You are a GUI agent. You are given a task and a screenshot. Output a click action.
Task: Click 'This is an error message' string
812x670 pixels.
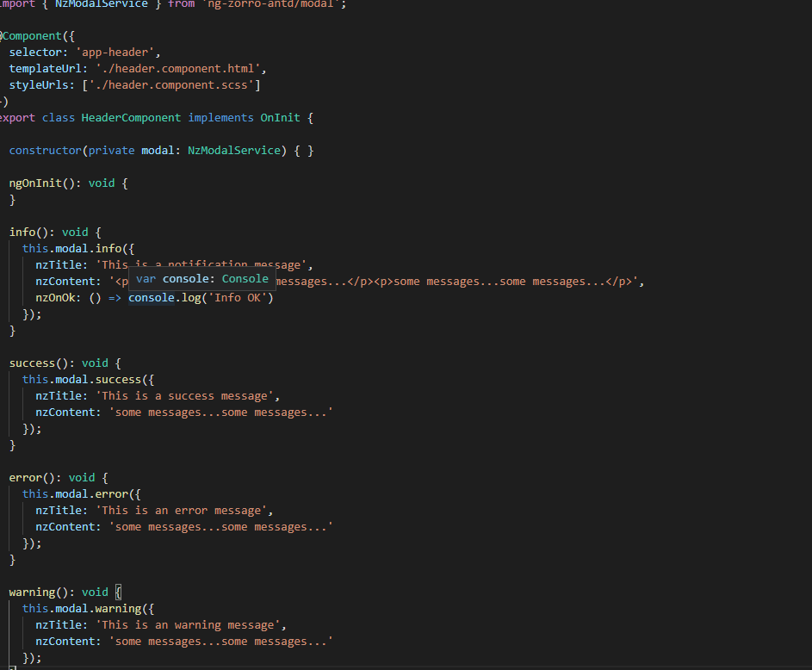[183, 511]
